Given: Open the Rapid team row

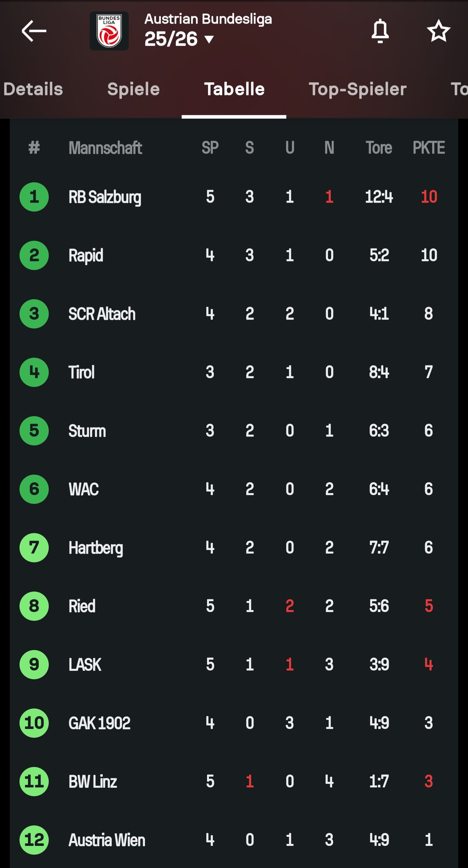Looking at the screenshot, I should pyautogui.click(x=234, y=255).
